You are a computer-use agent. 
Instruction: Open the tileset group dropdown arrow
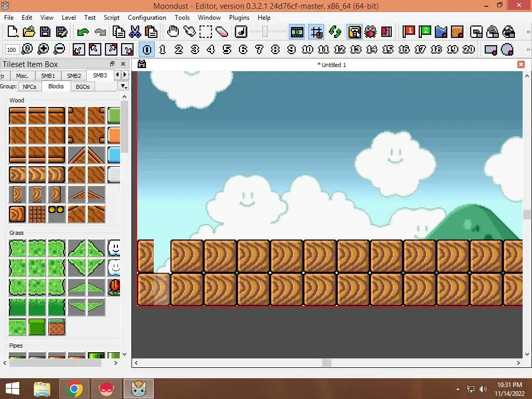pos(124,86)
